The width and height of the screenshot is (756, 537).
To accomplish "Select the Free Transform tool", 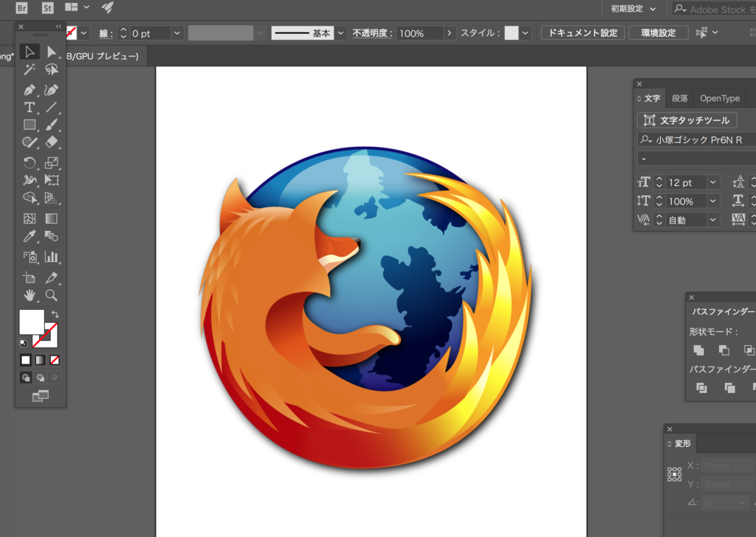I will 52,180.
